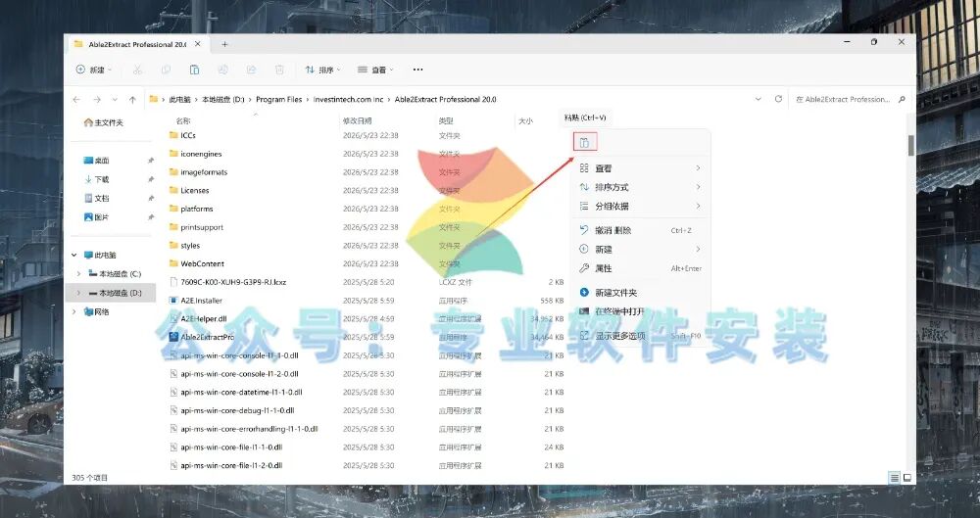Open the See more ellipsis menu
980x518 pixels.
418,70
